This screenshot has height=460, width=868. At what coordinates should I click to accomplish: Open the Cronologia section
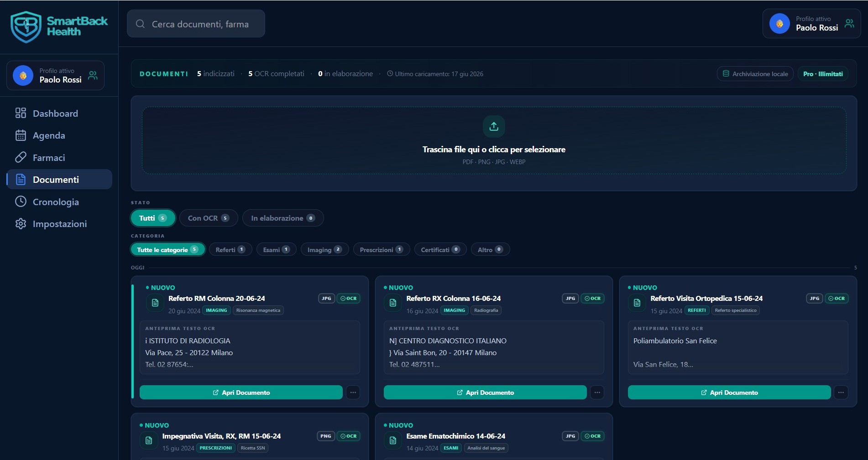(x=59, y=202)
